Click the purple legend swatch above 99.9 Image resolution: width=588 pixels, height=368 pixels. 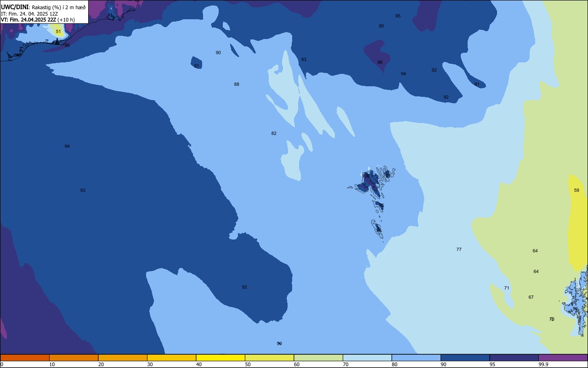point(563,357)
